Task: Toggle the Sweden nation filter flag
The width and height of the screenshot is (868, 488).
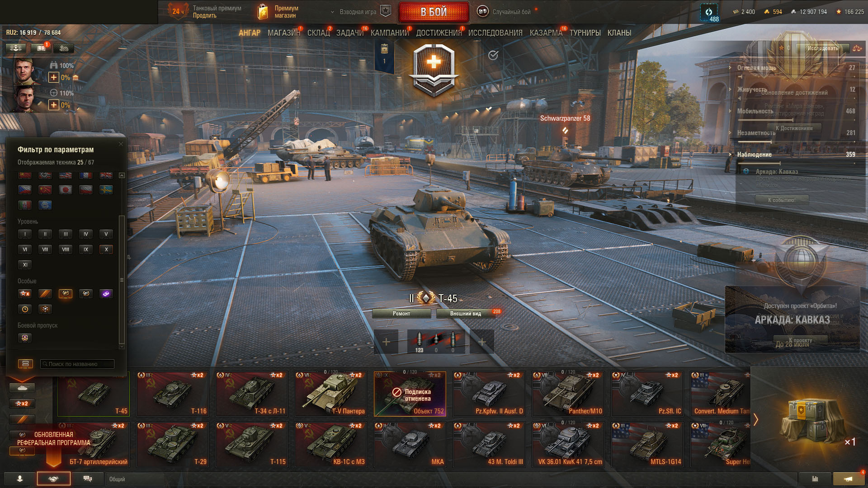Action: coord(106,190)
